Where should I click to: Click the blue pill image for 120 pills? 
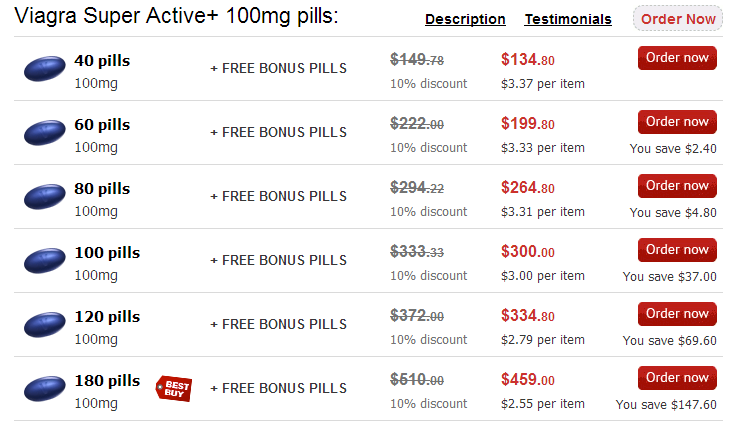click(x=45, y=325)
